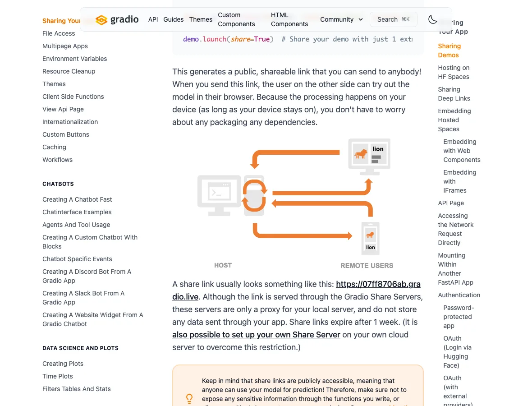The height and width of the screenshot is (406, 532).
Task: Open Guides in the top navigation
Action: point(174,19)
